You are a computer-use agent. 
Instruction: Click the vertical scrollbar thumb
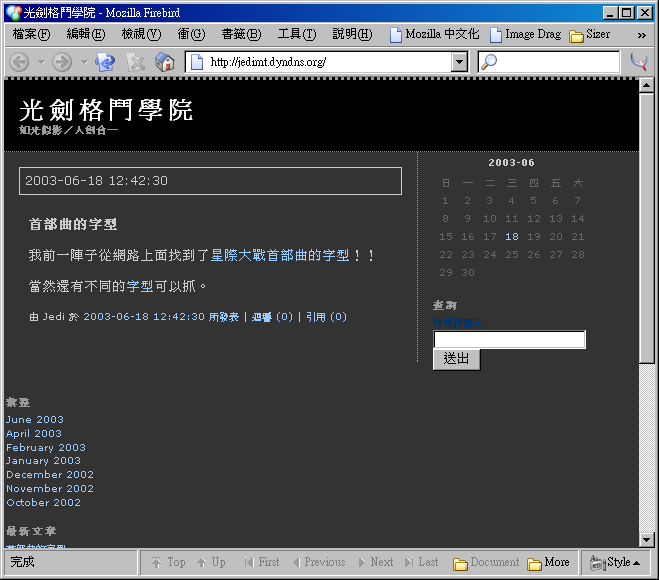point(646,228)
